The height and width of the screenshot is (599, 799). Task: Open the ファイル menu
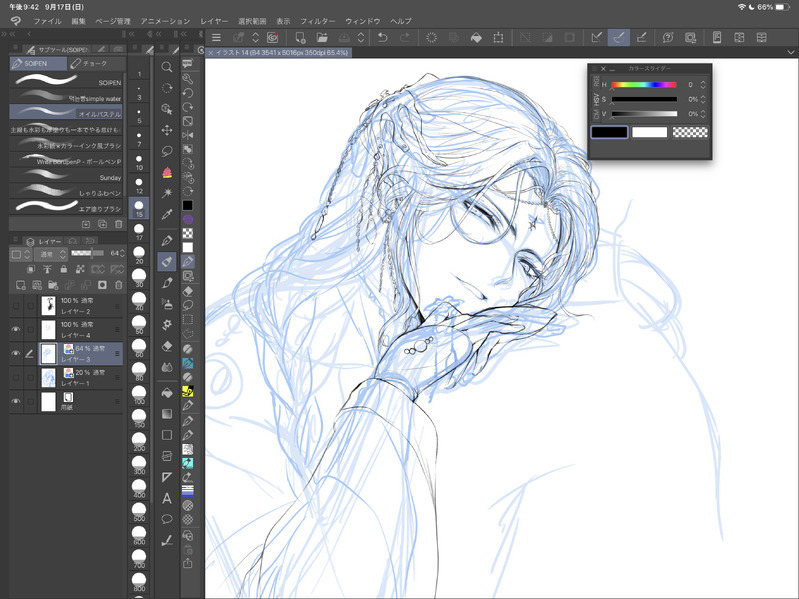[x=47, y=21]
